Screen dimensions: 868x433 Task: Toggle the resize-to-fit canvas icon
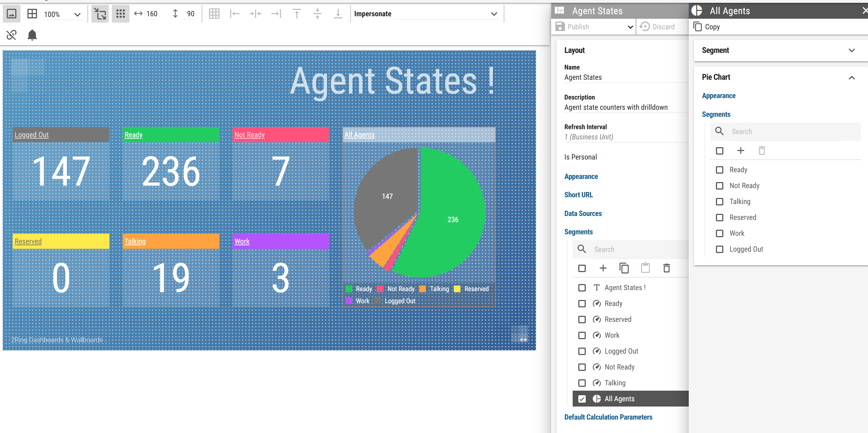pyautogui.click(x=100, y=14)
